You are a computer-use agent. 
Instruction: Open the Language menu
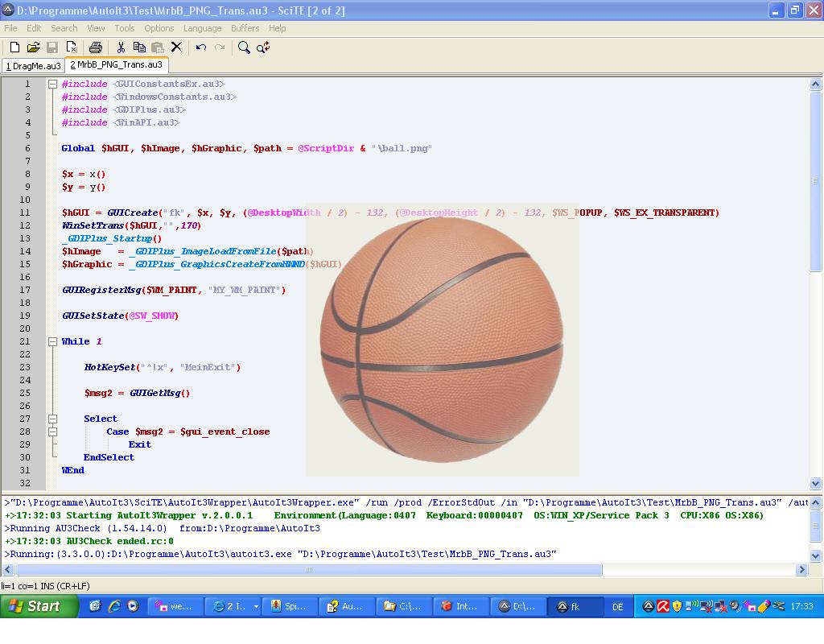click(x=202, y=28)
